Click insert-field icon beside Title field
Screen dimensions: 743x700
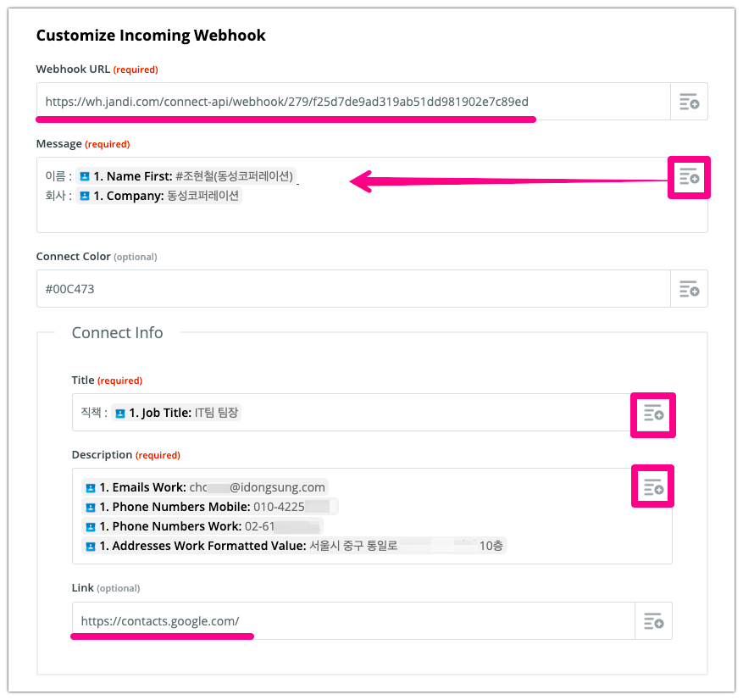pyautogui.click(x=653, y=413)
